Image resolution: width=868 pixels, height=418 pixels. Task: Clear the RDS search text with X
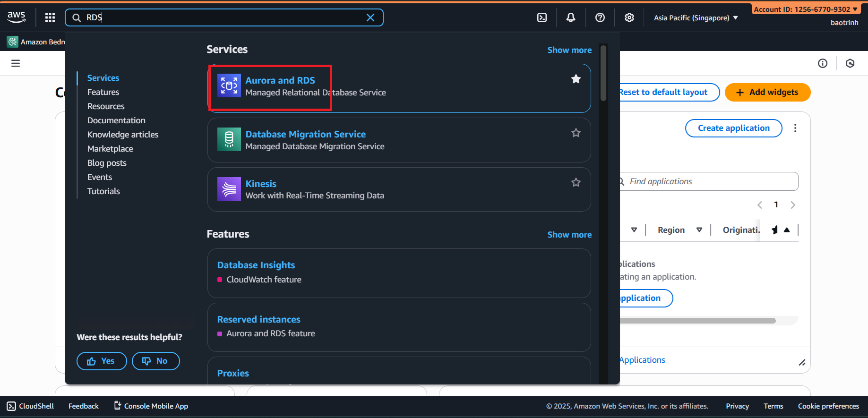(370, 17)
